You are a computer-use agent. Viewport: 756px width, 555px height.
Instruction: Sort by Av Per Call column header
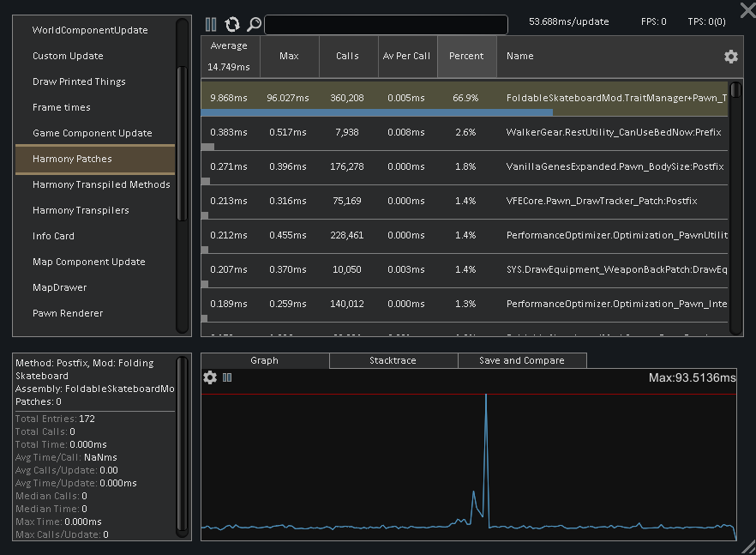408,57
